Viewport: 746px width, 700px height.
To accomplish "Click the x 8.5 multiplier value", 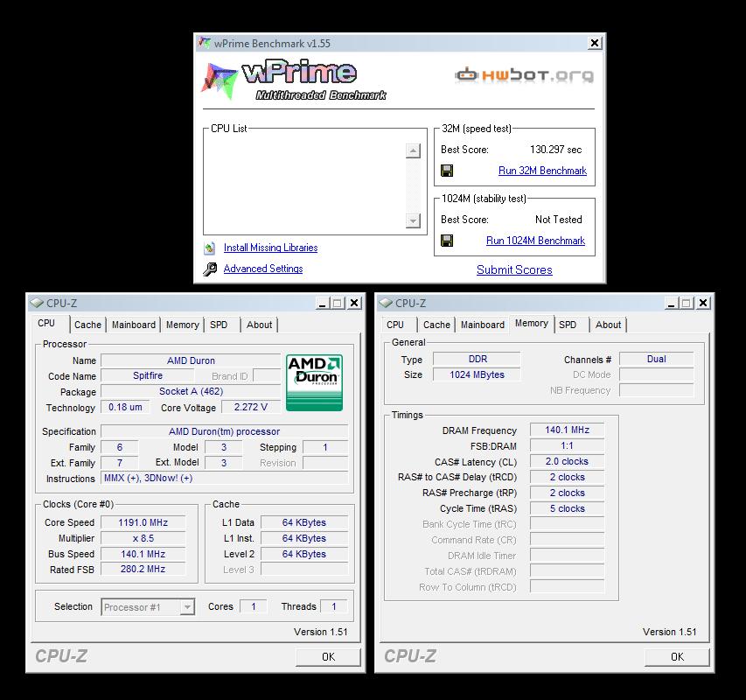I will (x=143, y=538).
